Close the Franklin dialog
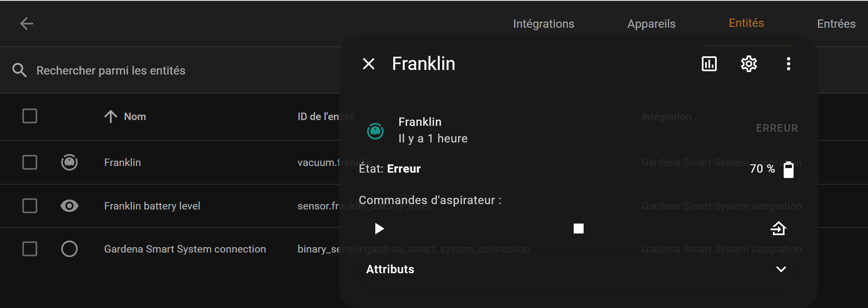 click(x=368, y=64)
